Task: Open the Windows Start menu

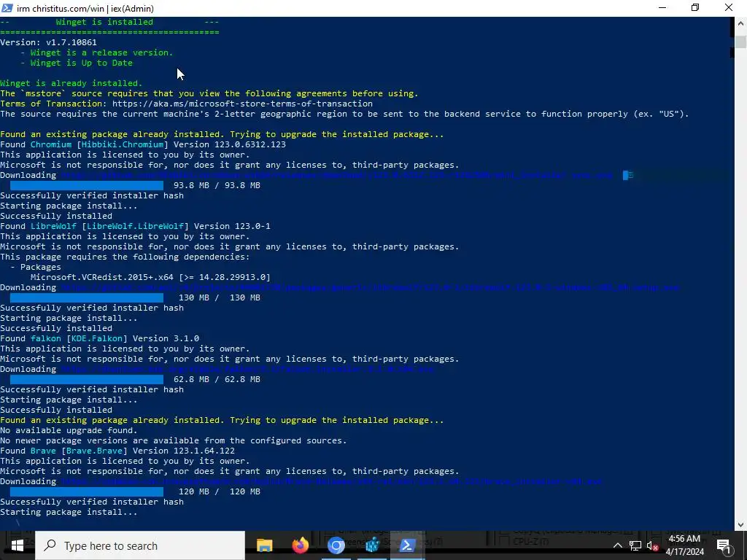Action: click(18, 545)
